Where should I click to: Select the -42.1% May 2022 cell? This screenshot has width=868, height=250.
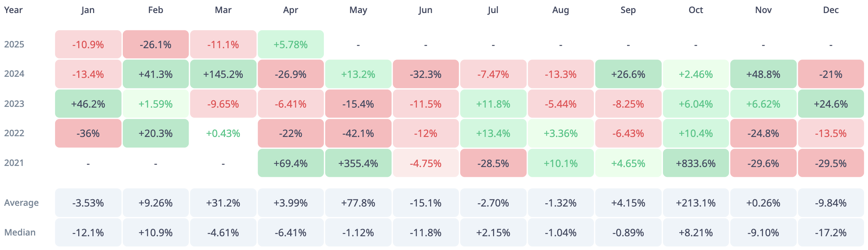point(358,134)
